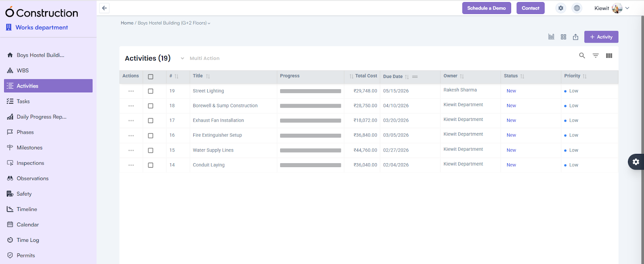Viewport: 644px width, 264px height.
Task: Open the floating settings gear at right edge
Action: (x=636, y=162)
